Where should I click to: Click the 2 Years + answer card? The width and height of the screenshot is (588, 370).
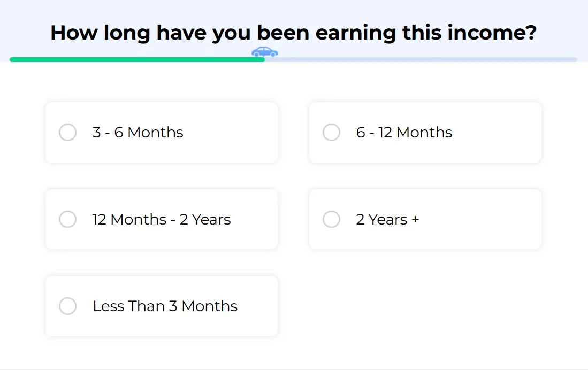click(424, 219)
